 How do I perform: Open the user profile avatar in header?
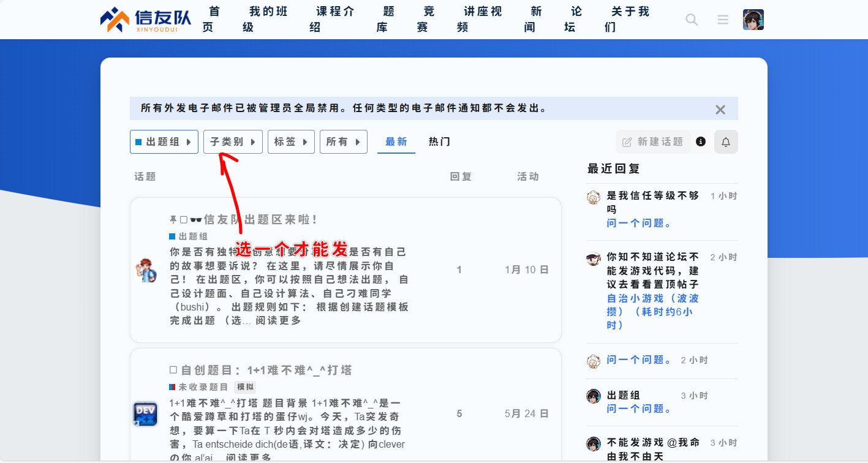753,20
